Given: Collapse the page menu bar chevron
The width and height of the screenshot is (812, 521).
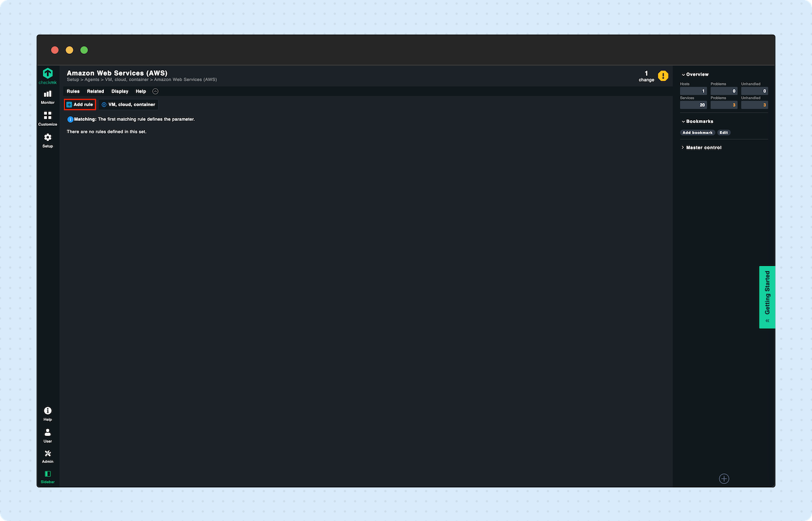Looking at the screenshot, I should [x=155, y=92].
